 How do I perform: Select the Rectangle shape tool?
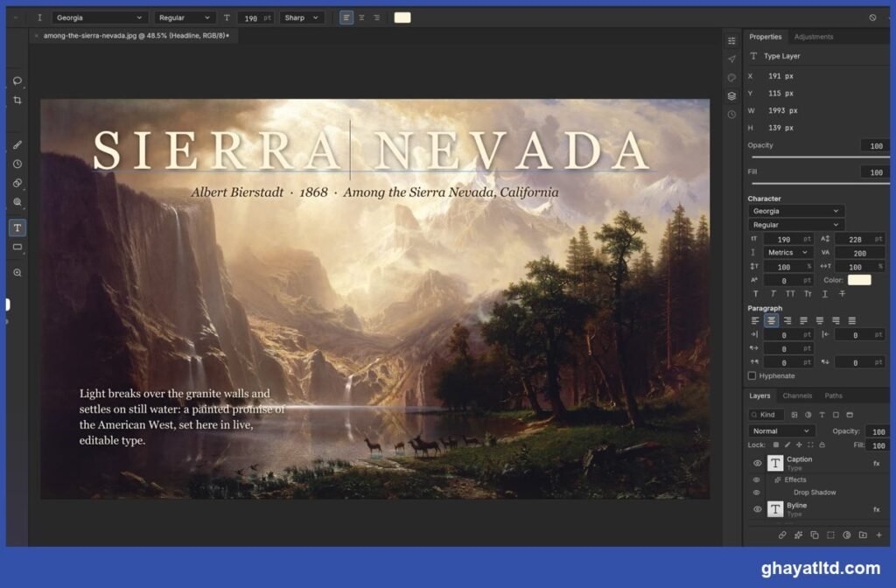(17, 247)
